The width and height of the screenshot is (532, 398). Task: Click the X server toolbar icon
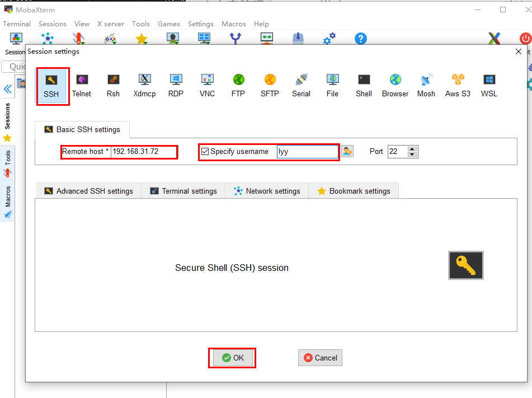495,39
